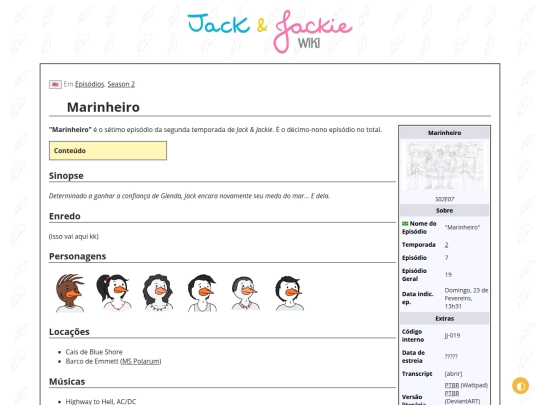Select the ponytail duck with pink bow
Viewport: 540px width, 405px height.
click(x=114, y=293)
